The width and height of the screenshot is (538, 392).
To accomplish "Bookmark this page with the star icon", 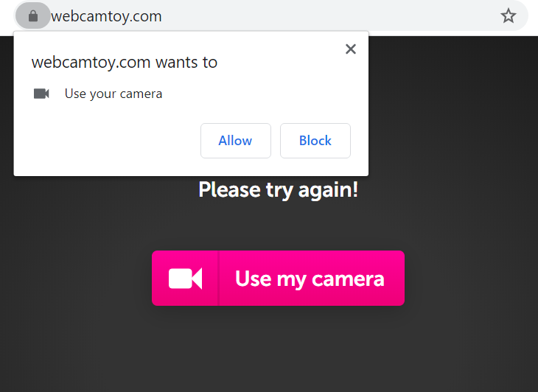I will pyautogui.click(x=508, y=15).
